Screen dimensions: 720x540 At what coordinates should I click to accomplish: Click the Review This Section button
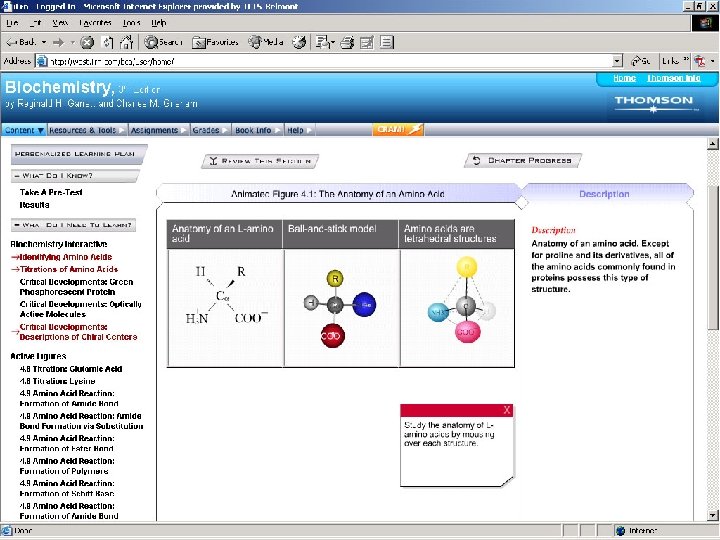260,161
